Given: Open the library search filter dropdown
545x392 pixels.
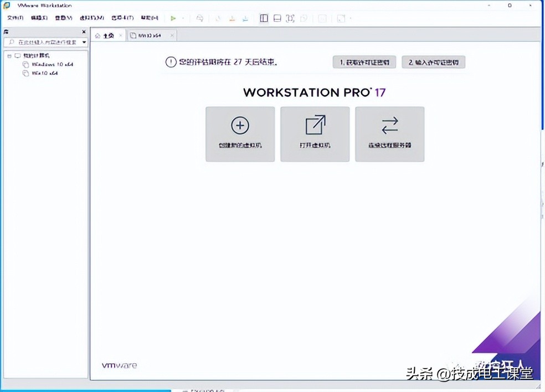Looking at the screenshot, I should coord(84,42).
